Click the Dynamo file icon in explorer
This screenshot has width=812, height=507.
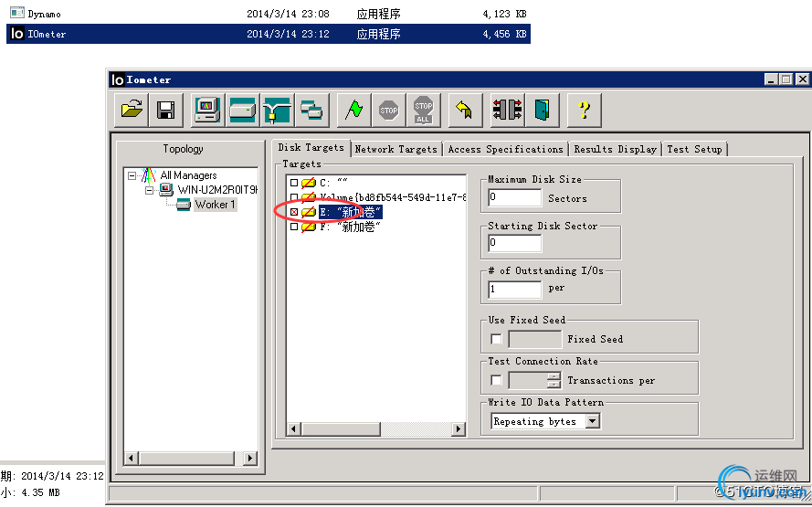point(17,13)
